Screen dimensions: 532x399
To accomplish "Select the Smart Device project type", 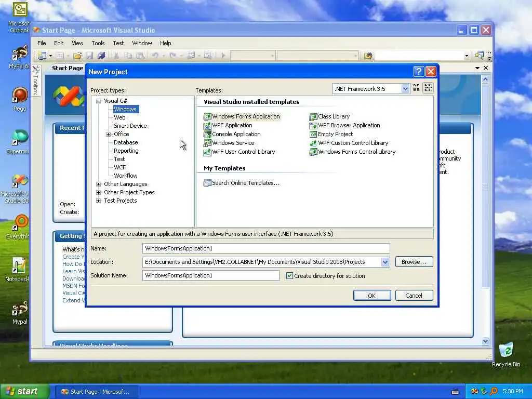I will click(130, 126).
